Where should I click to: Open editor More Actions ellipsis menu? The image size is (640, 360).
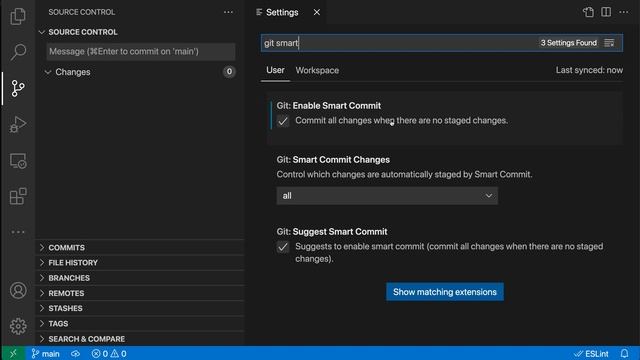pos(624,12)
